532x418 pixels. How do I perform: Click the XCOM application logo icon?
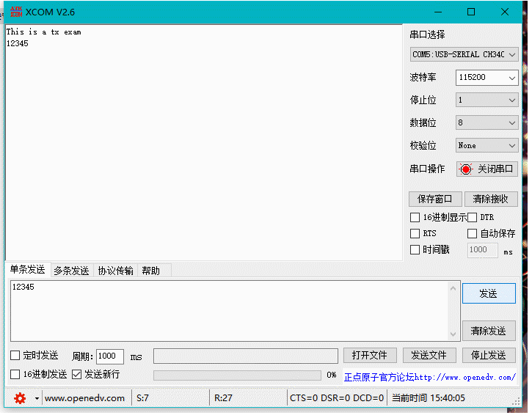click(x=16, y=12)
